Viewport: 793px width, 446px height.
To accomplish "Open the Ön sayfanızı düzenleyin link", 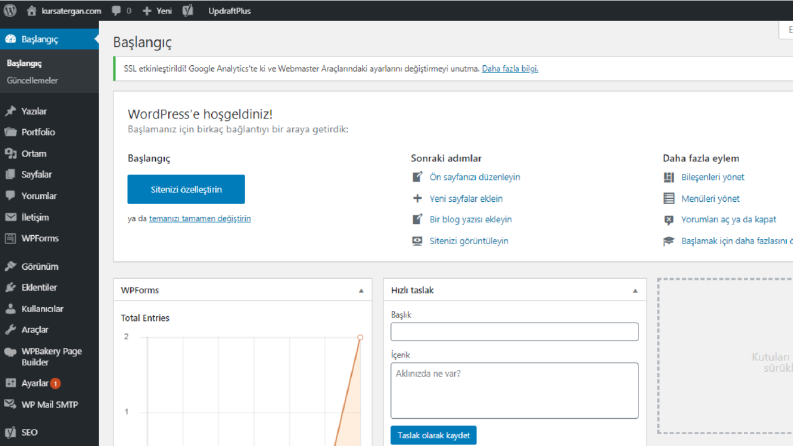I will pos(474,177).
